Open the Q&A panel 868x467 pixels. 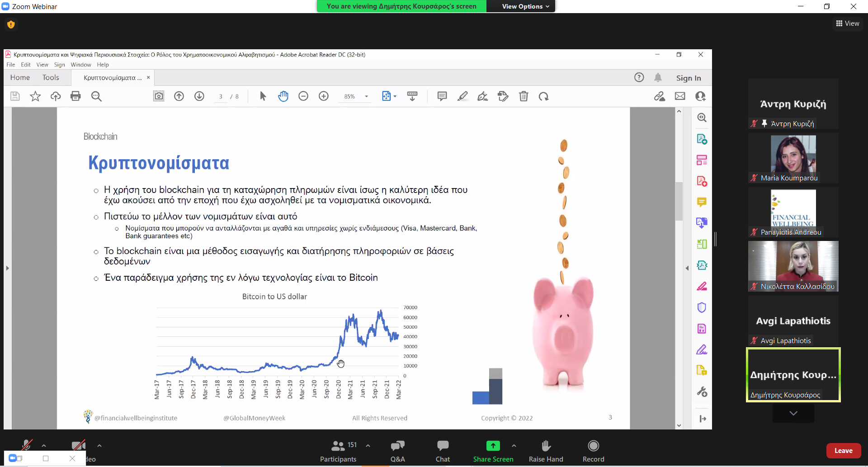coord(398,451)
